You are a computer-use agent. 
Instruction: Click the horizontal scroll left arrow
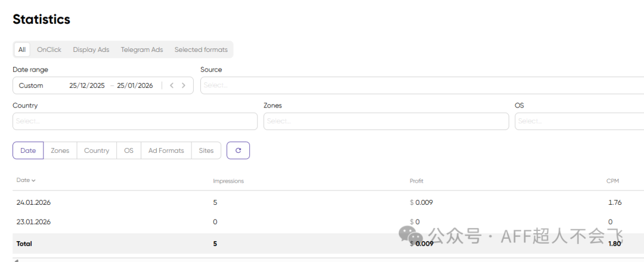(x=16, y=260)
